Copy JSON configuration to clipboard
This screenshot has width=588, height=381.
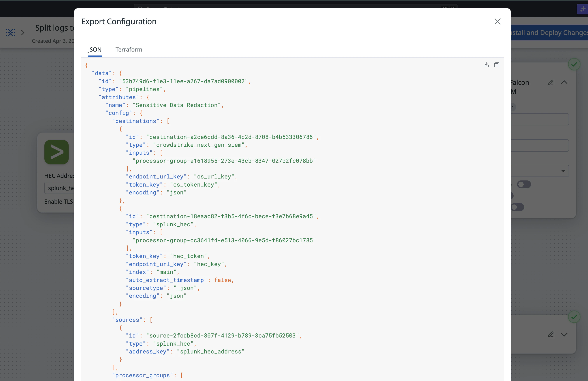pyautogui.click(x=497, y=65)
